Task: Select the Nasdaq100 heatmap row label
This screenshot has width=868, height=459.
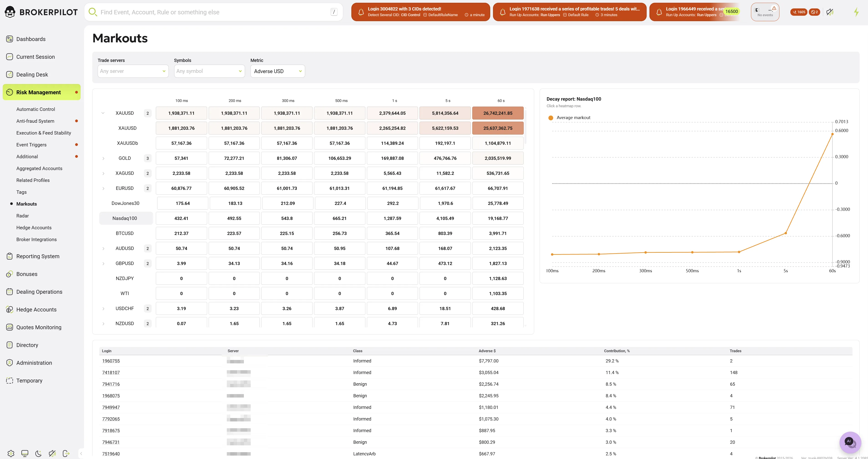Action: pyautogui.click(x=125, y=218)
